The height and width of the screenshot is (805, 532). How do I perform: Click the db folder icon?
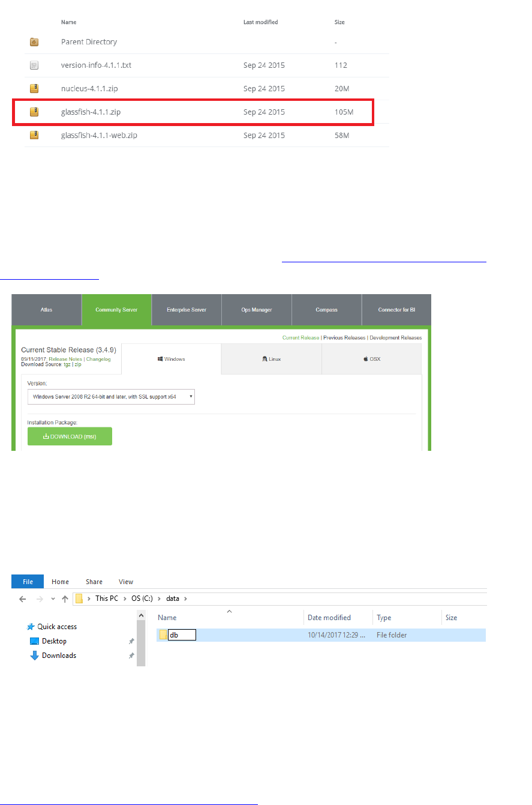point(163,635)
